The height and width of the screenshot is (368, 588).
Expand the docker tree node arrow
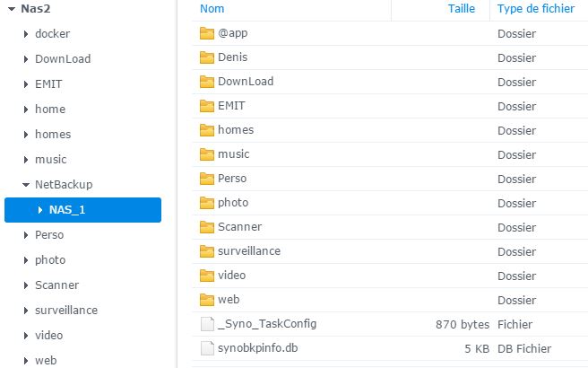[x=25, y=34]
